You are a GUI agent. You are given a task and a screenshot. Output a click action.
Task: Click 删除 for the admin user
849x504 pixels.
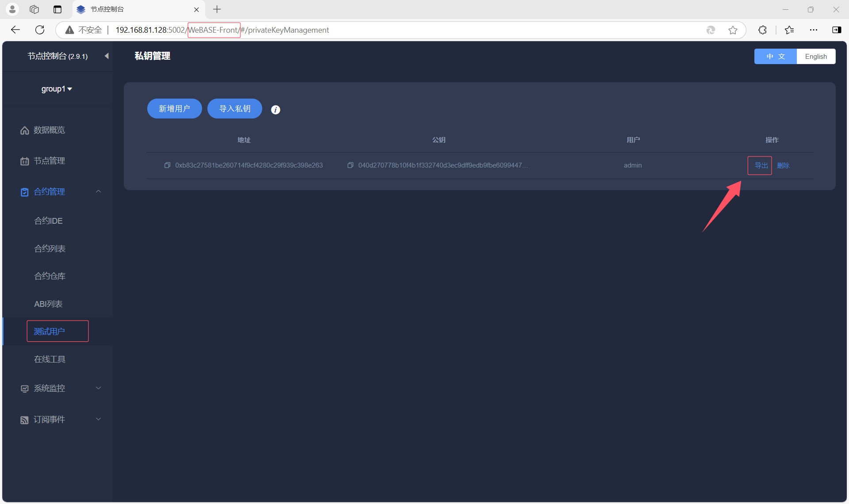pos(783,165)
